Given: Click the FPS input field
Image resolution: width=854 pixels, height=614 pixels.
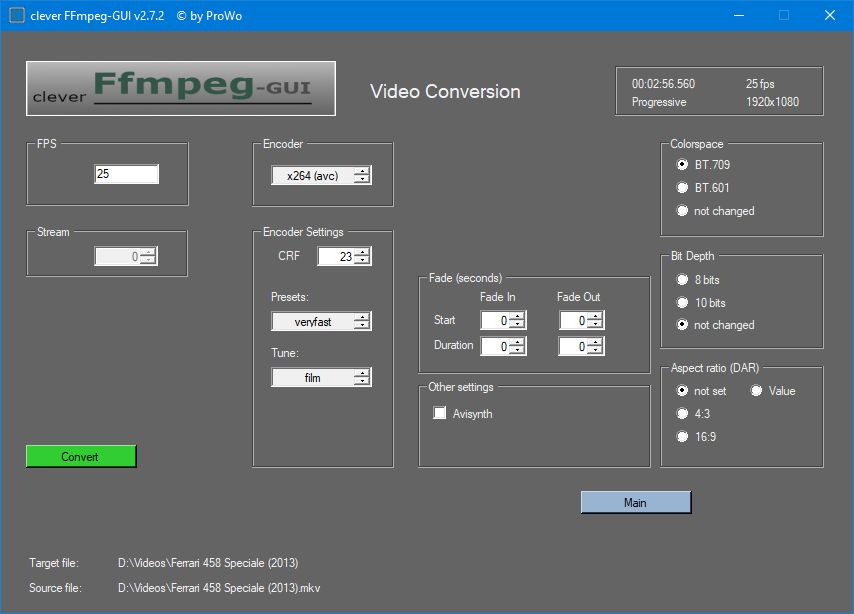Looking at the screenshot, I should pos(126,174).
